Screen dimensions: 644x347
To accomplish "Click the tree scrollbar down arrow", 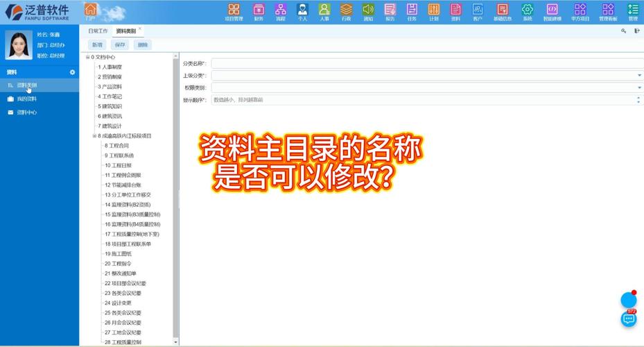I will pyautogui.click(x=176, y=342).
